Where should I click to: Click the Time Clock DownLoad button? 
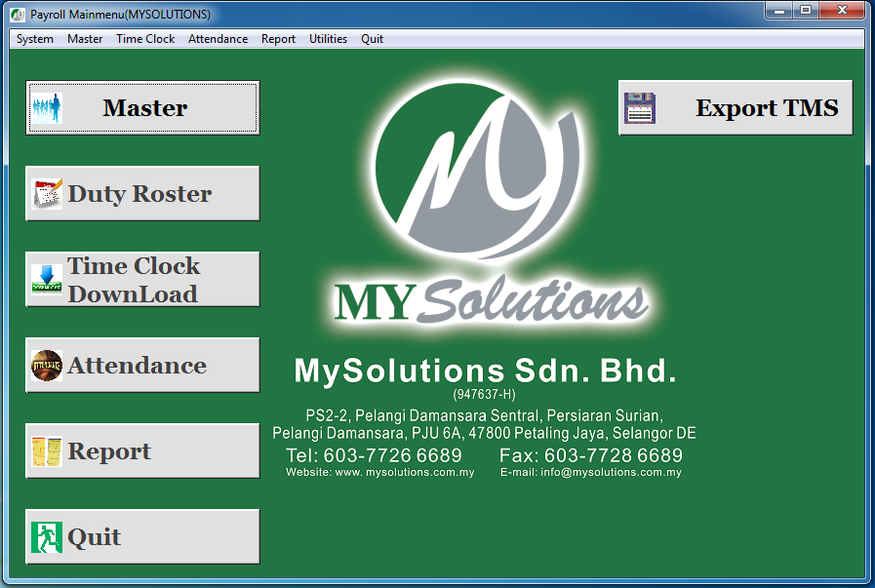(142, 279)
